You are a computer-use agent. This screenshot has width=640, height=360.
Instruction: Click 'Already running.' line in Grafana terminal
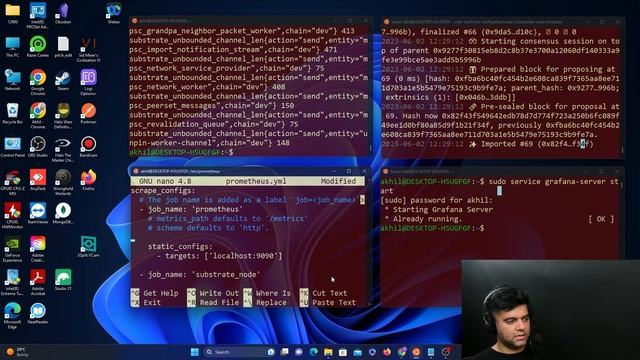427,219
